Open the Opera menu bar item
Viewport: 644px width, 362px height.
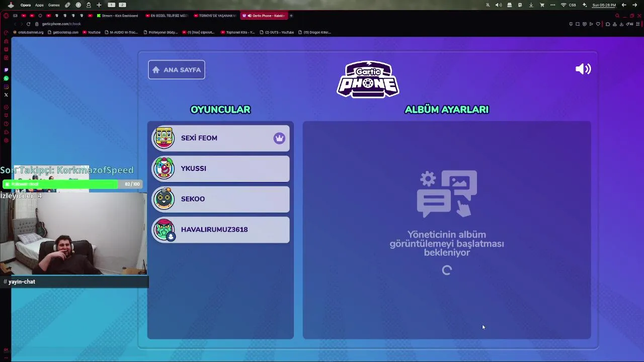(x=26, y=5)
